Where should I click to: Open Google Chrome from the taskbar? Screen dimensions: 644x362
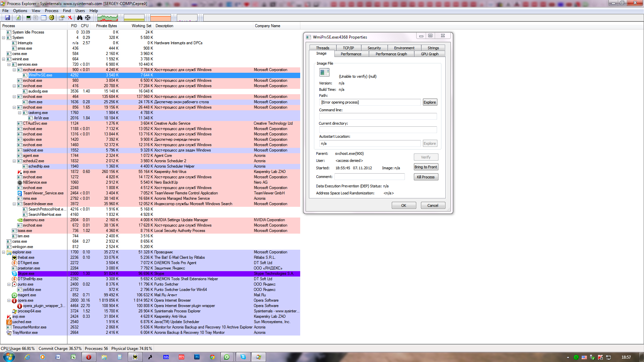[212, 357]
